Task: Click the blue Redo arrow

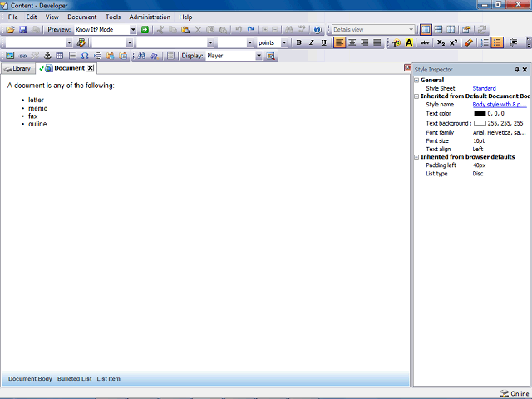Action: [x=251, y=30]
